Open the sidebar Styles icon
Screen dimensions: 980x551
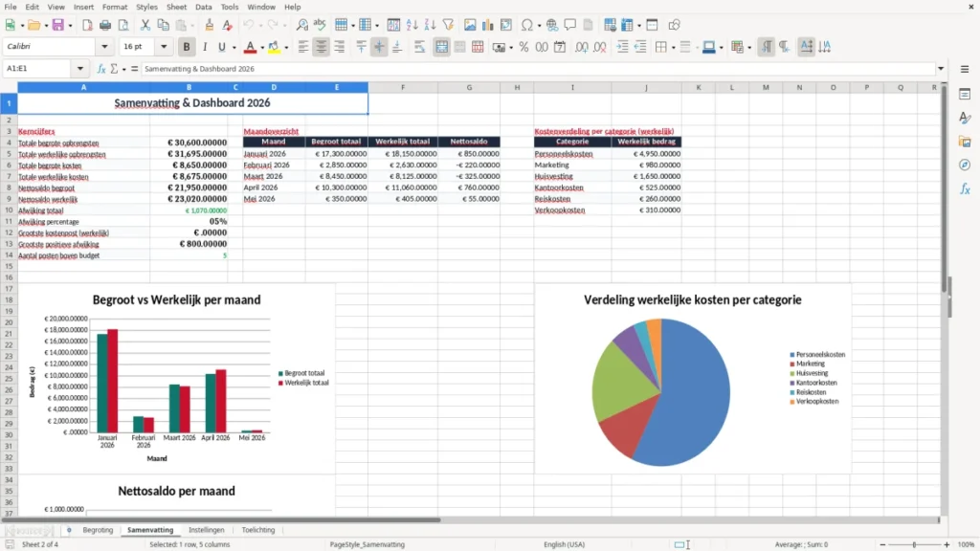[x=965, y=118]
